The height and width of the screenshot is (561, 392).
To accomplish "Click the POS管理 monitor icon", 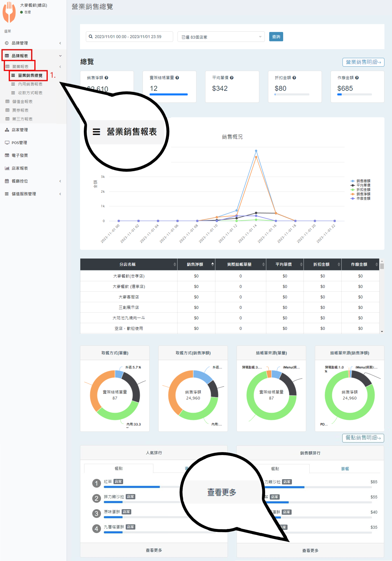I will point(7,143).
